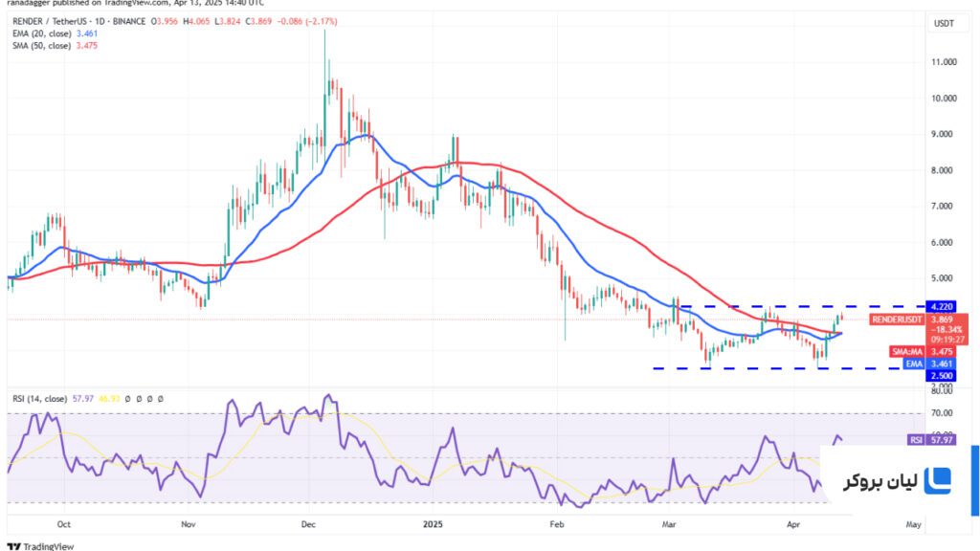Click the 6.000 price axis tick
The image size is (980, 551).
(x=944, y=242)
